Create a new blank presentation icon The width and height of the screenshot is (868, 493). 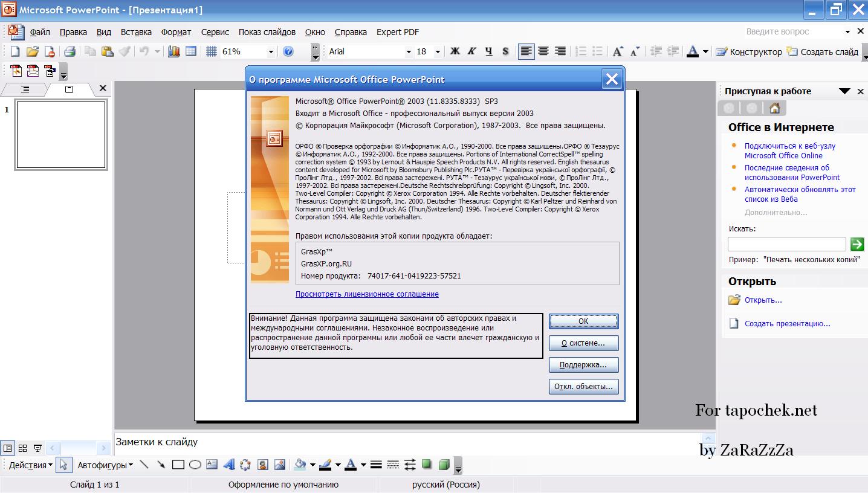15,52
